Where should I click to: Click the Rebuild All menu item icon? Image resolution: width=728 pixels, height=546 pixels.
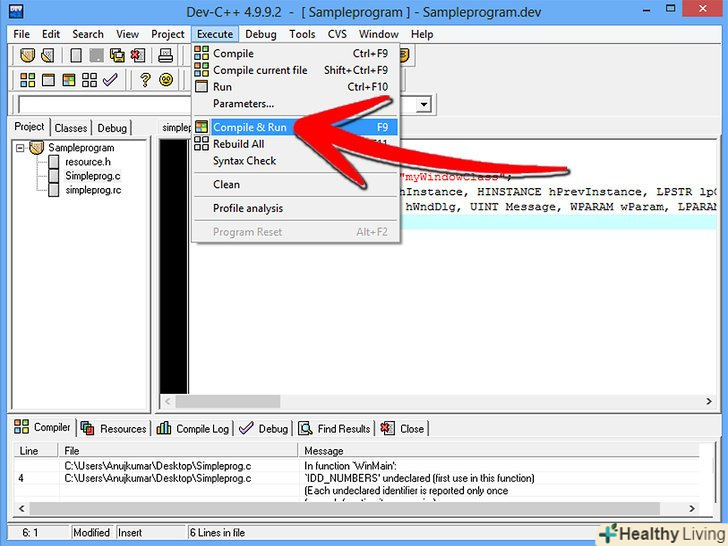(202, 143)
